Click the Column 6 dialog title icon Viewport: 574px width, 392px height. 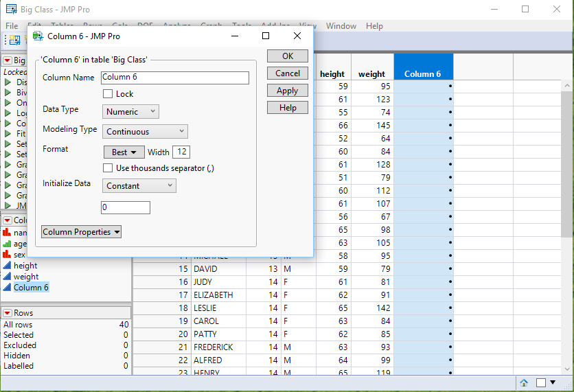[x=38, y=36]
